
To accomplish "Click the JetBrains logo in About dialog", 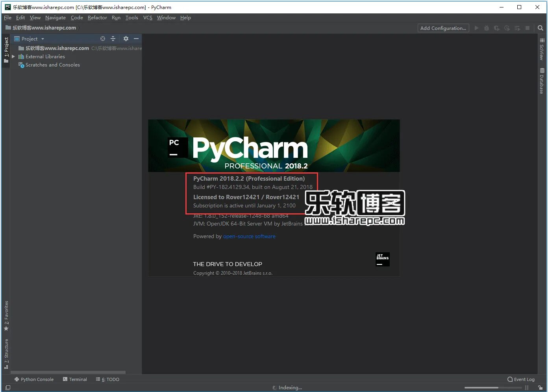I will tap(383, 259).
